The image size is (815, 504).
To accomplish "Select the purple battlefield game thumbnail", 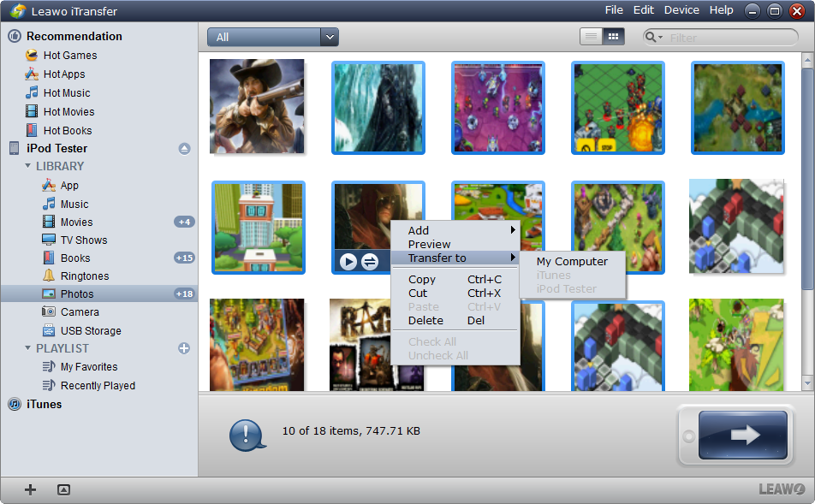I will point(498,108).
